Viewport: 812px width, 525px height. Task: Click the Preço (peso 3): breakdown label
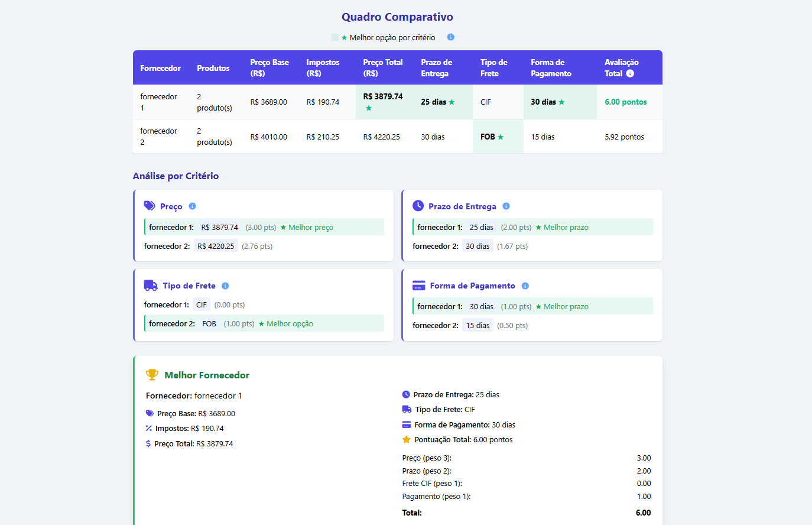426,458
